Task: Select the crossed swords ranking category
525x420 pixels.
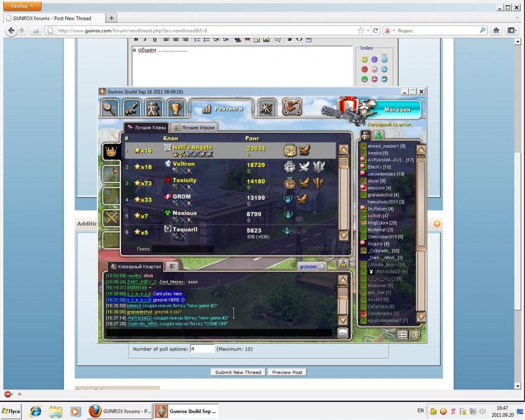Action: pyautogui.click(x=112, y=217)
